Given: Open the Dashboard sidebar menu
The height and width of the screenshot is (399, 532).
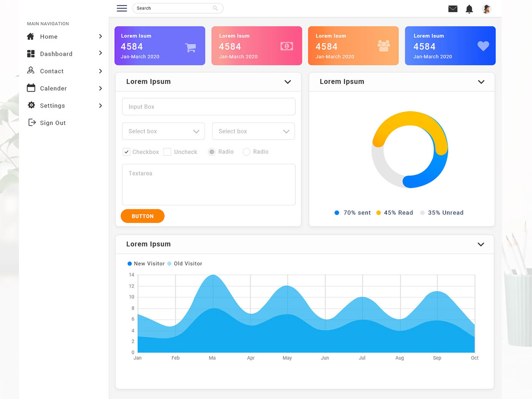Looking at the screenshot, I should click(56, 54).
